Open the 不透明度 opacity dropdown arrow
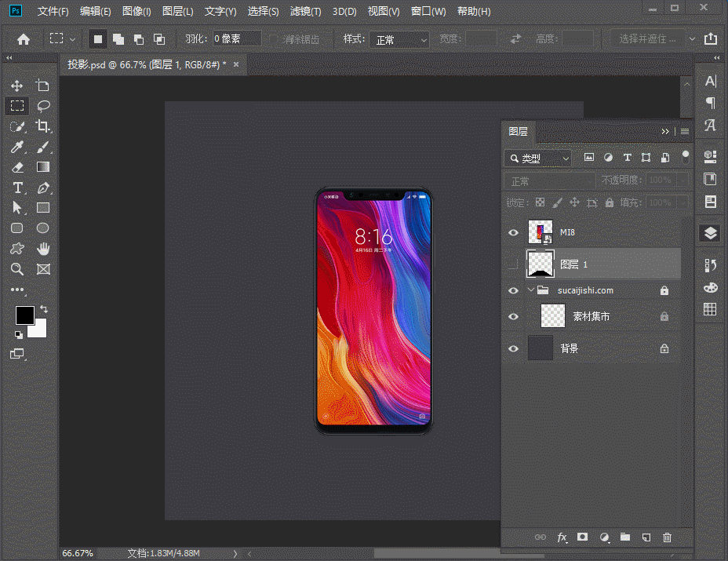Viewport: 728px width, 561px height. (682, 180)
